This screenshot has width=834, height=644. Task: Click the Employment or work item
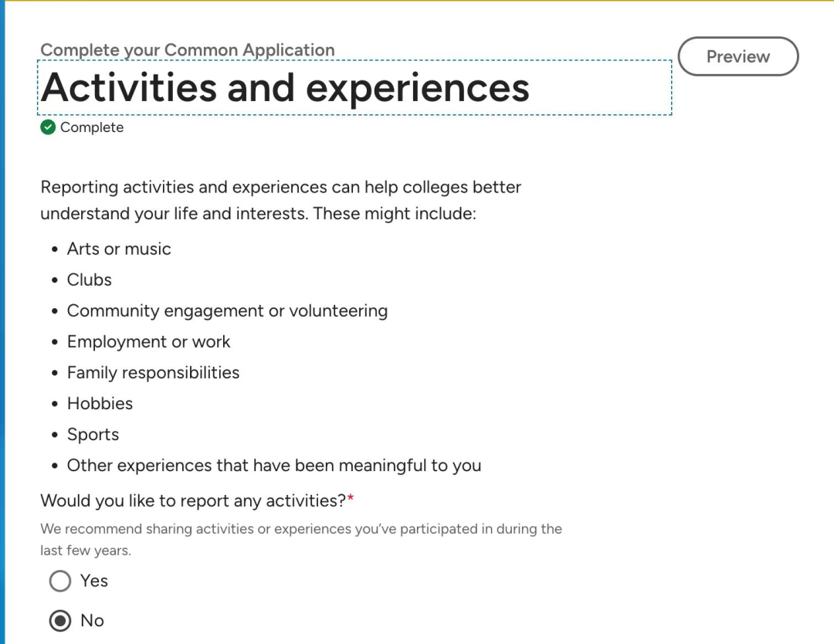148,342
